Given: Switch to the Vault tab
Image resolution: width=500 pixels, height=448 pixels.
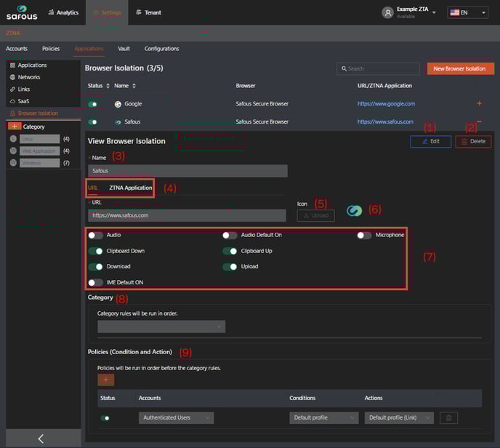Looking at the screenshot, I should (x=124, y=49).
